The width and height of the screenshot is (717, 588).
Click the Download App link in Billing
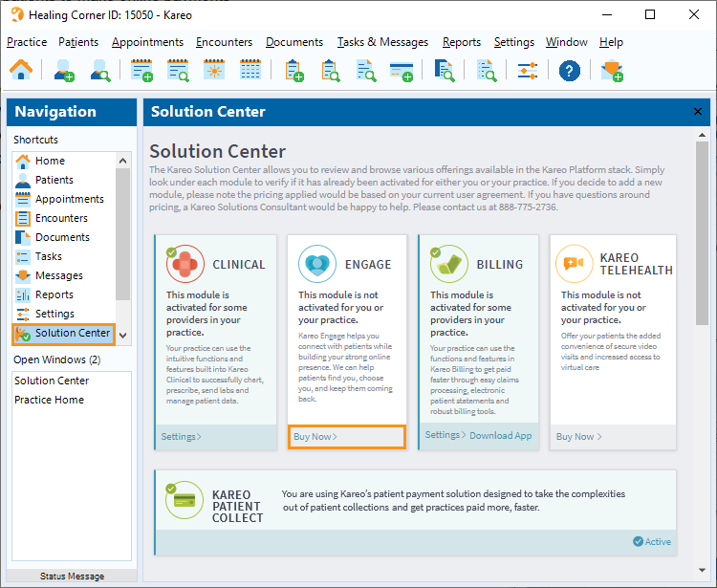coord(500,436)
